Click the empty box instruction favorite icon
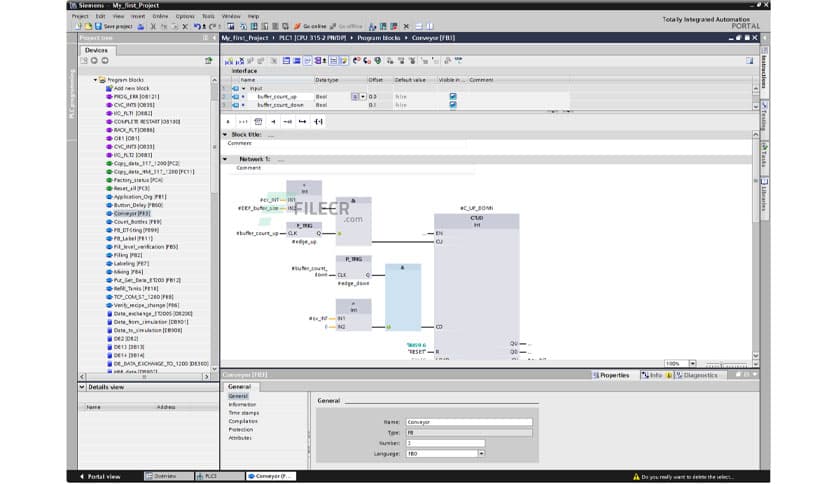This screenshot has width=836, height=484. click(x=258, y=122)
